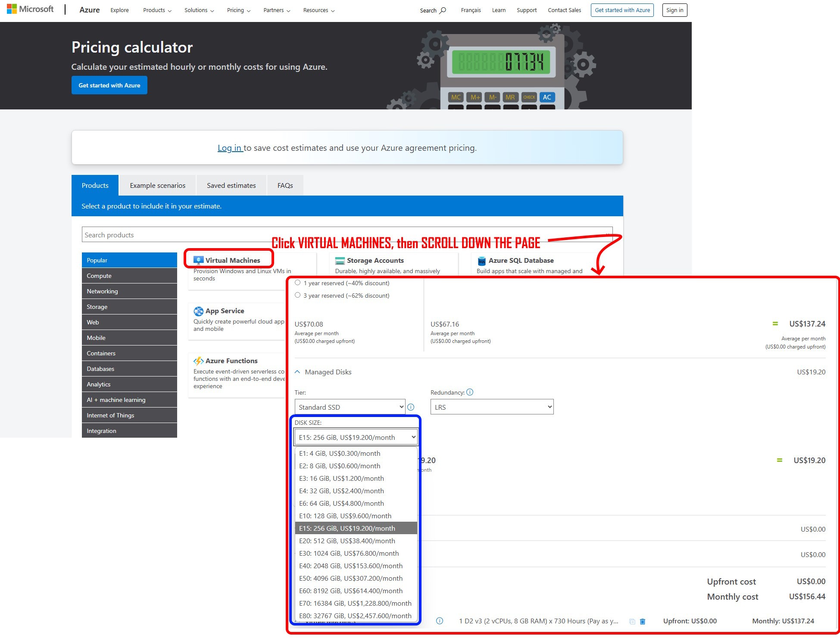Screen dimensions: 840x638
Task: Click the App Service product icon
Action: pyautogui.click(x=198, y=311)
